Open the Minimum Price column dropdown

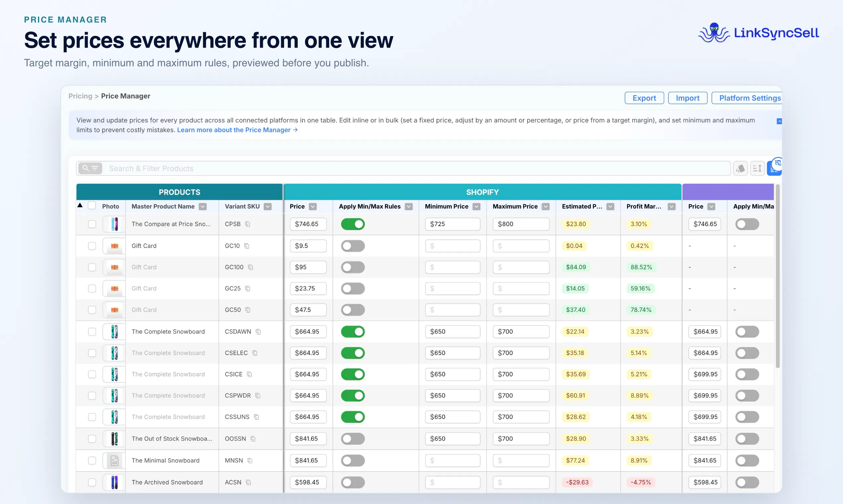[477, 207]
